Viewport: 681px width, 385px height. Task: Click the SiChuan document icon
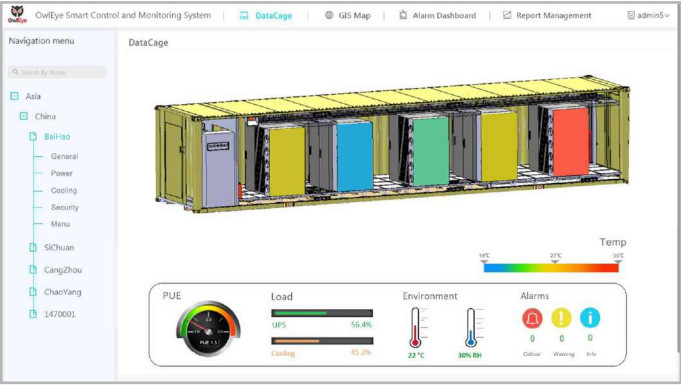[x=33, y=247]
